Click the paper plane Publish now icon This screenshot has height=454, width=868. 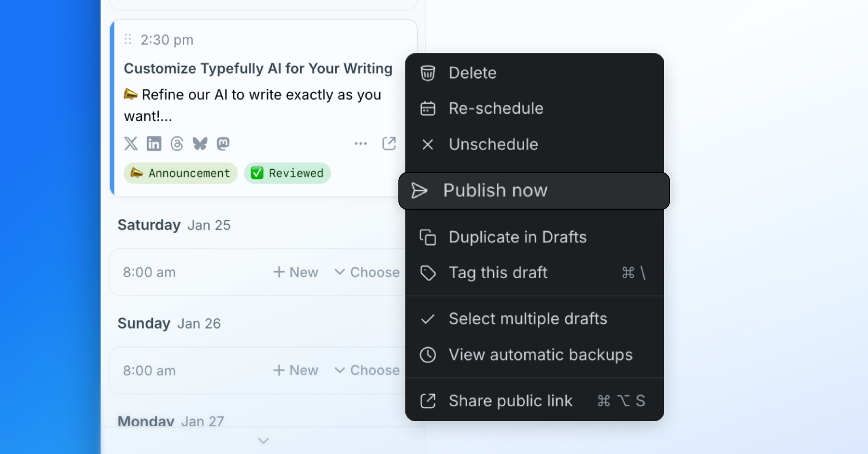tap(419, 191)
